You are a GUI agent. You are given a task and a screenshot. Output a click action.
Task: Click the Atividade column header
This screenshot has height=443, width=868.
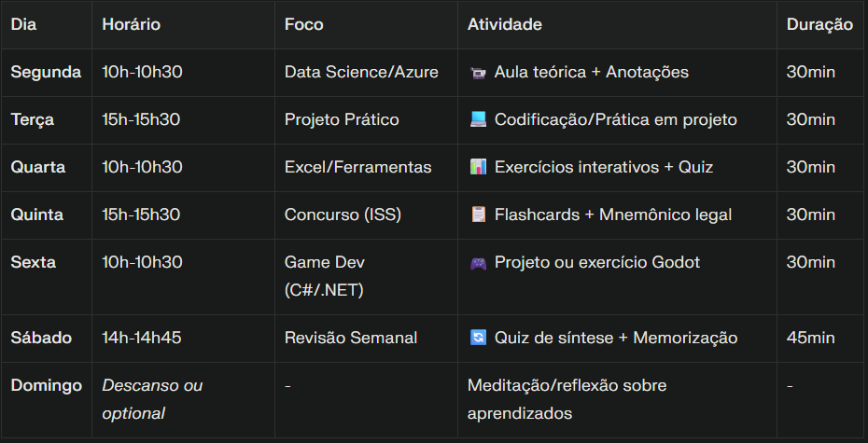[x=505, y=25]
